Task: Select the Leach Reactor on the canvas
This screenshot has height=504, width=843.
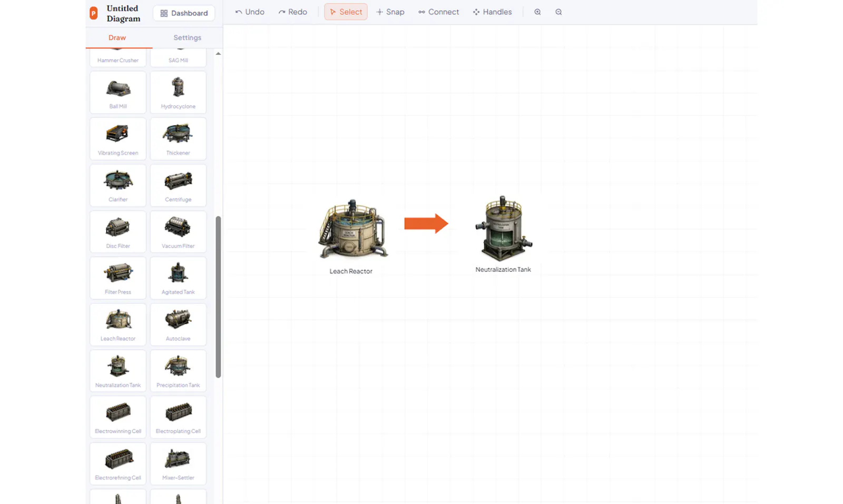Action: coord(352,229)
